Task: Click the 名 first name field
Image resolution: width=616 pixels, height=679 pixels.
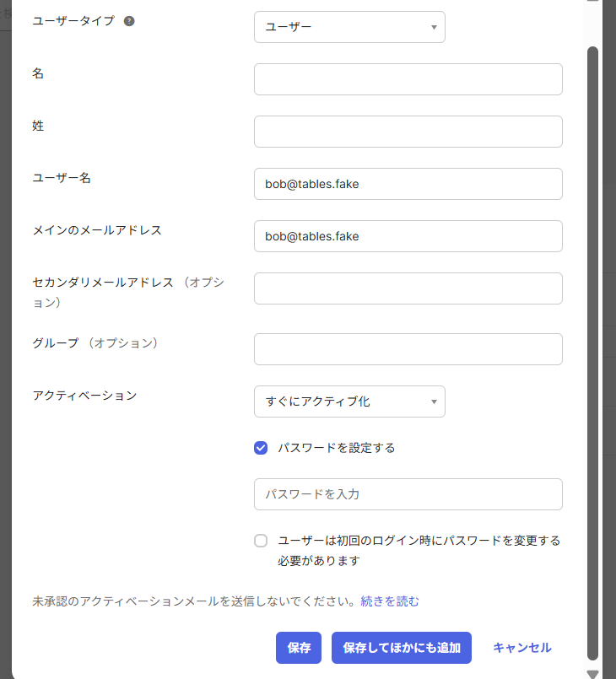Action: coord(408,79)
